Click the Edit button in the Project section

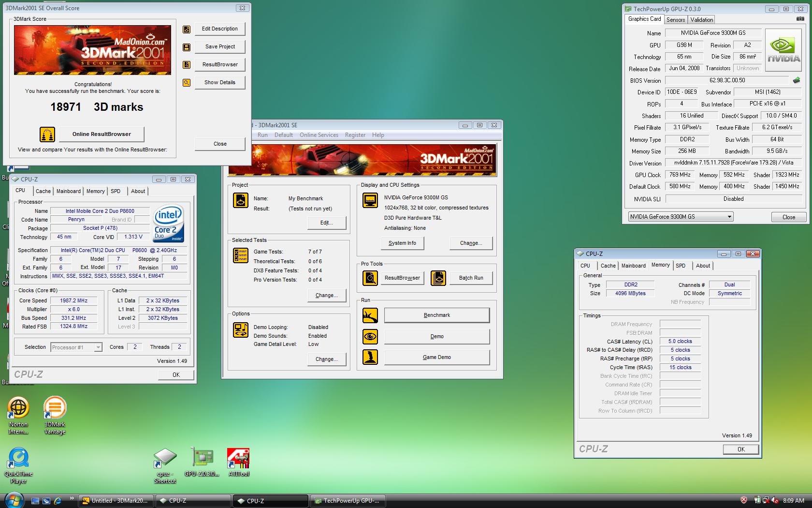click(326, 223)
